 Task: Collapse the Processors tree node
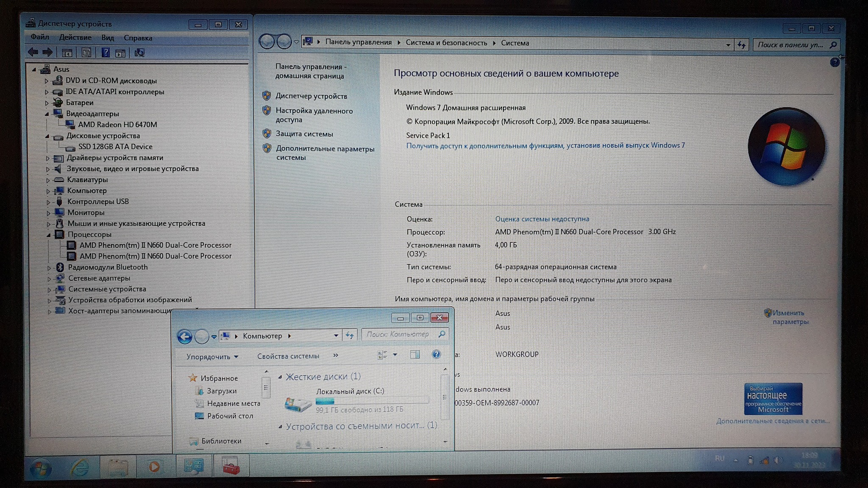49,235
